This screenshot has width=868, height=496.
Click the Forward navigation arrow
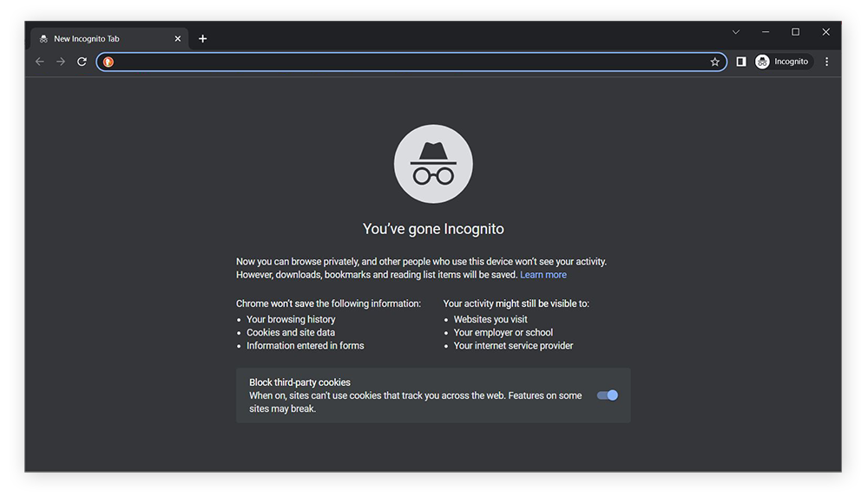61,62
